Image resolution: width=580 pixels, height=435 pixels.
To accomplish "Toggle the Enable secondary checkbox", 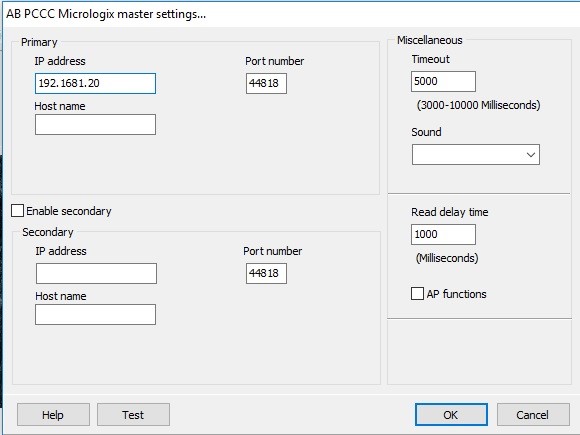I will [x=17, y=211].
